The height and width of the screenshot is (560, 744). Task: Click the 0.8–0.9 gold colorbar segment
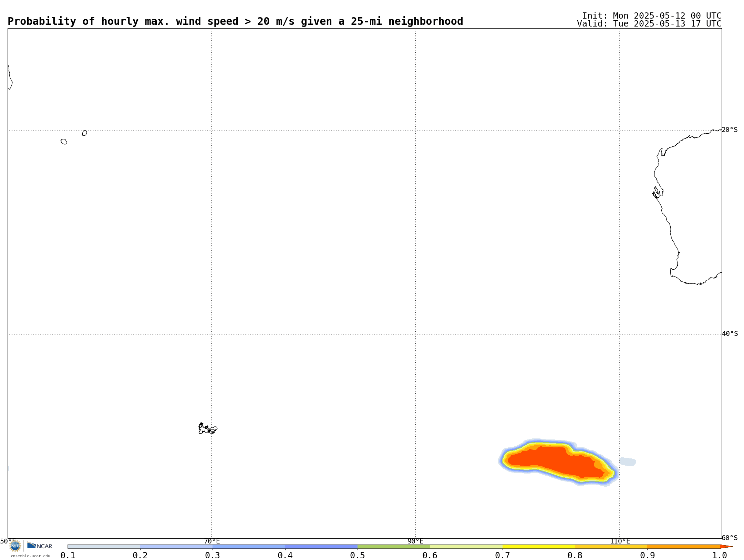pos(611,547)
